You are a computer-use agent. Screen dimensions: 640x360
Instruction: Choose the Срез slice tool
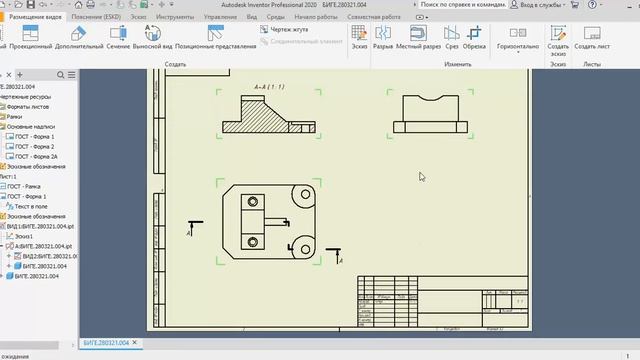click(451, 37)
